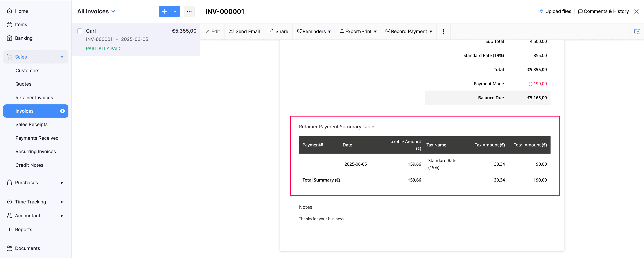Open the comment sidebar icon on right edge
The height and width of the screenshot is (258, 644).
(637, 32)
